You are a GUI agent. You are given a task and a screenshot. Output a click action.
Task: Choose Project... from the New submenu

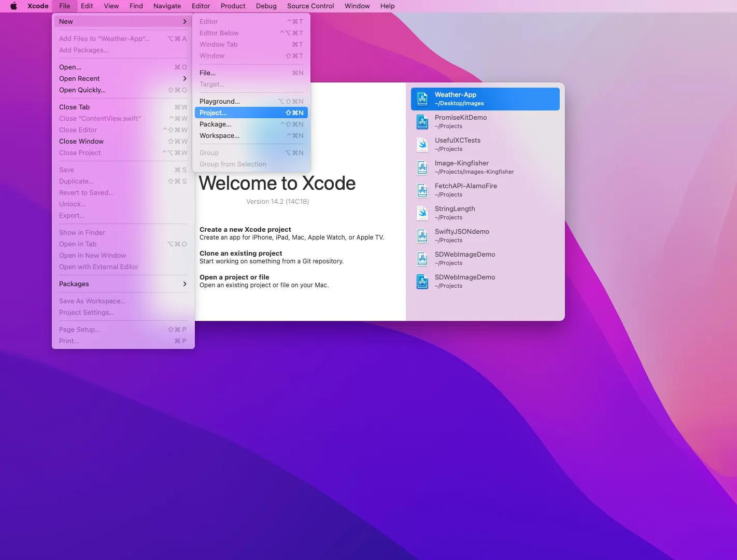tap(251, 113)
